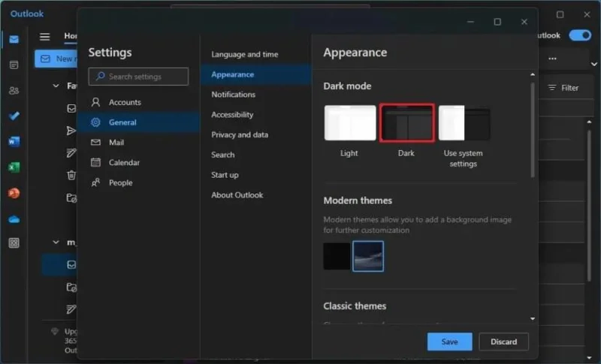This screenshot has height=364, width=601.
Task: Open OneDrive cloud icon in app rail
Action: 14,219
